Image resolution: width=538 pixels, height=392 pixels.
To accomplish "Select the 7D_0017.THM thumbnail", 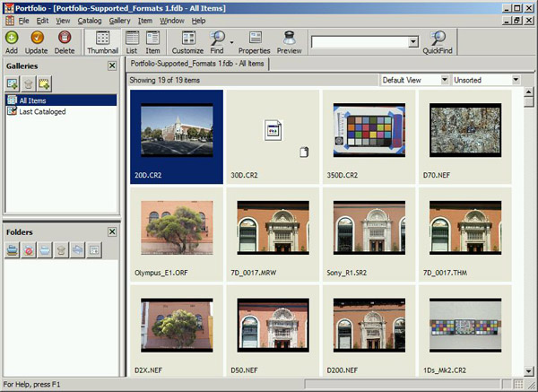I will [x=465, y=234].
